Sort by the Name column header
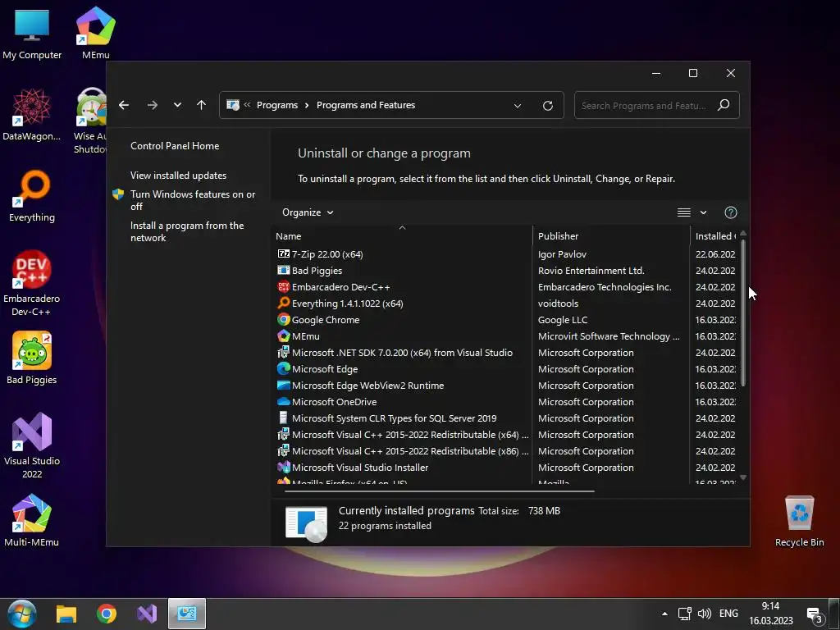Screen dimensions: 840x630 (403, 236)
